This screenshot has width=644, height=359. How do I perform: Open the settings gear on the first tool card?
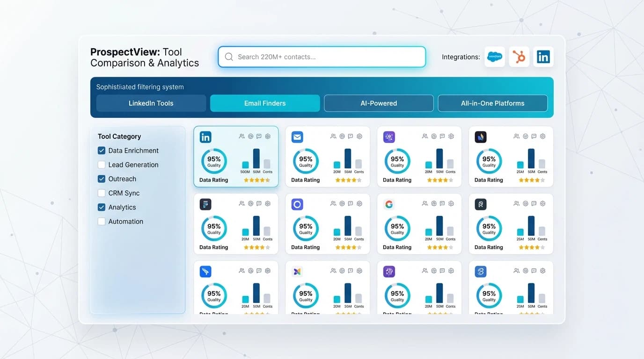pos(268,136)
